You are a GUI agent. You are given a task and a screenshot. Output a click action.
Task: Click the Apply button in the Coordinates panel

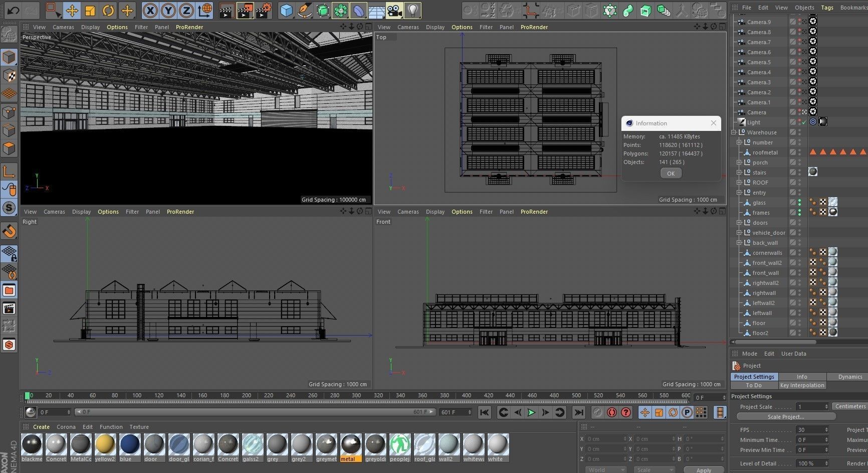(x=703, y=470)
